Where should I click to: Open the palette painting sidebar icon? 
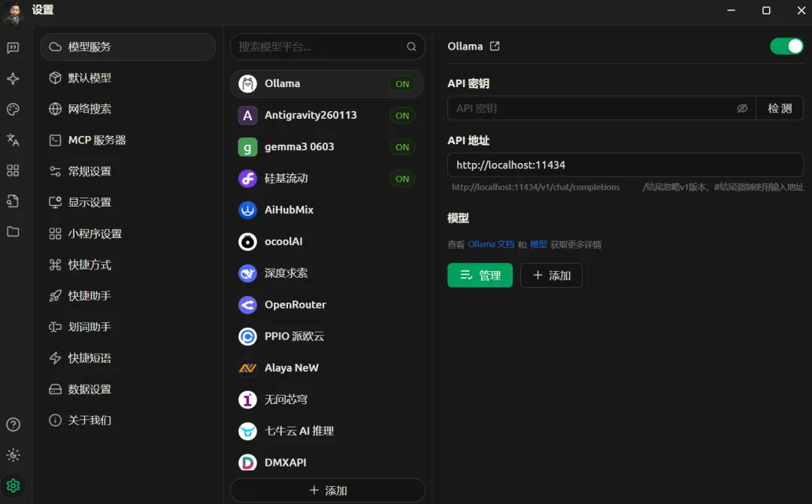pyautogui.click(x=13, y=109)
